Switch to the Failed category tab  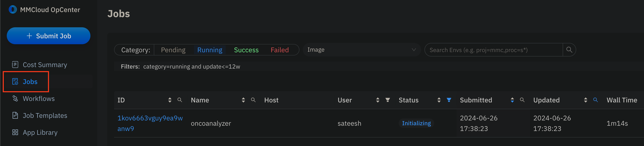pos(280,50)
